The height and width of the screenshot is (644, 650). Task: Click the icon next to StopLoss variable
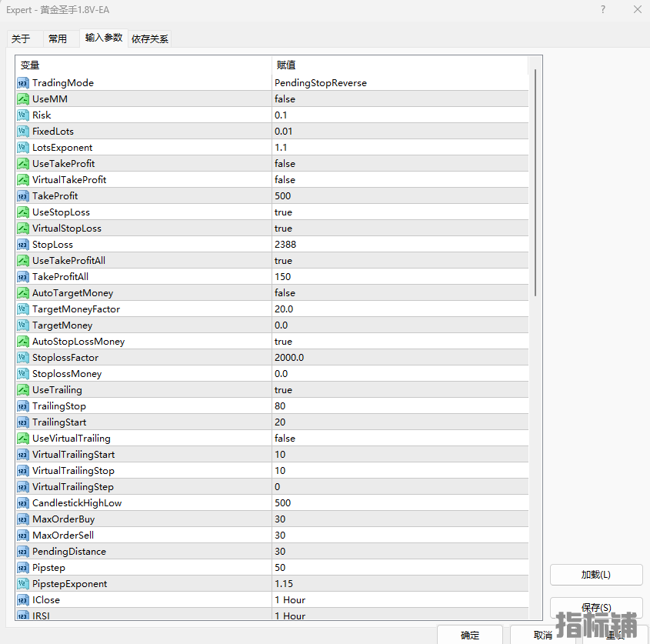(x=23, y=245)
